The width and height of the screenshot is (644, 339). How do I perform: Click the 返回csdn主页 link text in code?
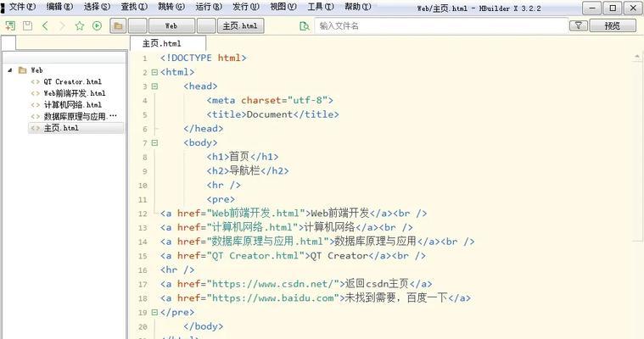tap(377, 284)
